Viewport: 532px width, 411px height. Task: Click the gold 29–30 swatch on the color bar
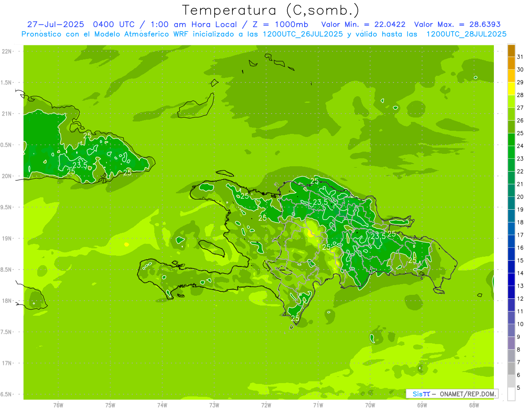point(511,76)
